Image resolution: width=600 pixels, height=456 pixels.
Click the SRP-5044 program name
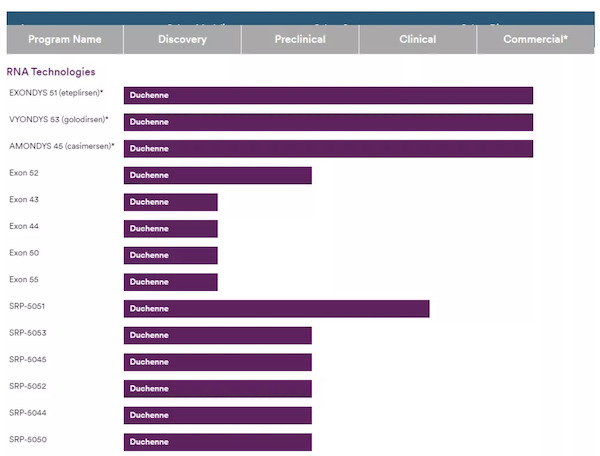28,413
